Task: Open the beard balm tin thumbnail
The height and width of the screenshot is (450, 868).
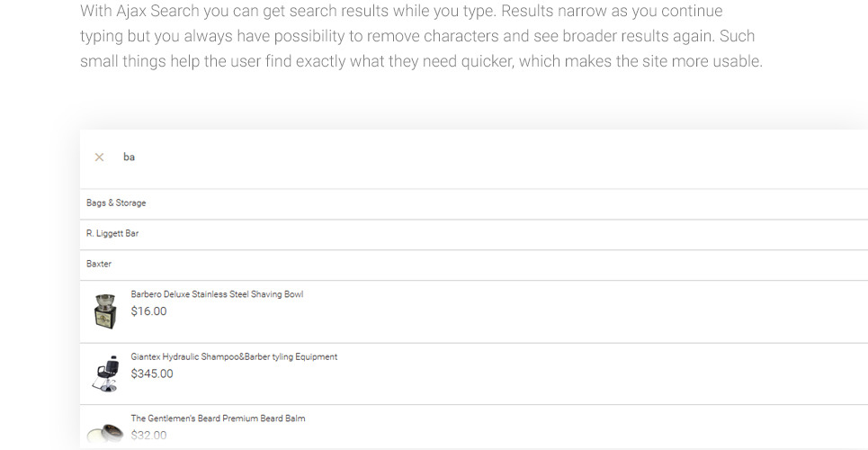Action: pyautogui.click(x=105, y=433)
